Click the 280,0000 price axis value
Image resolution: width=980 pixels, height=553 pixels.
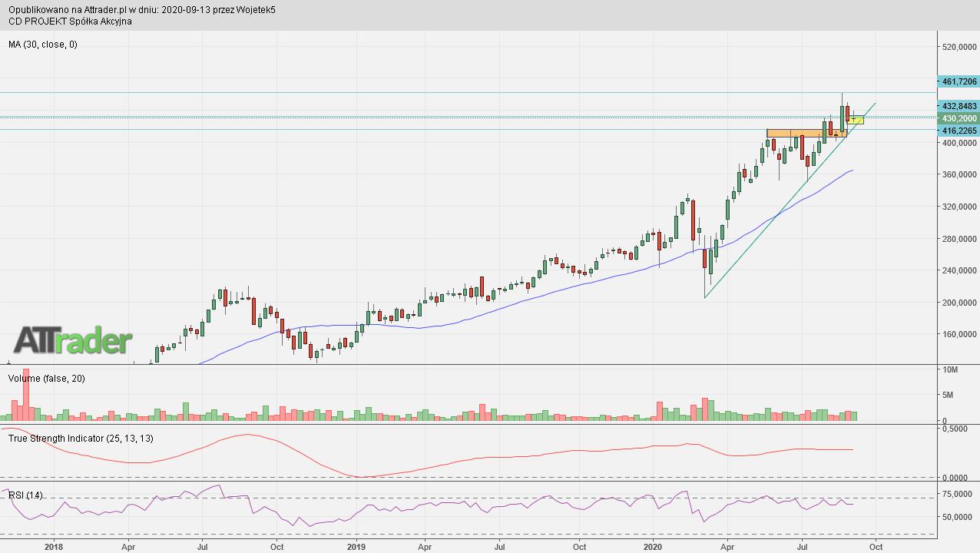(x=959, y=239)
